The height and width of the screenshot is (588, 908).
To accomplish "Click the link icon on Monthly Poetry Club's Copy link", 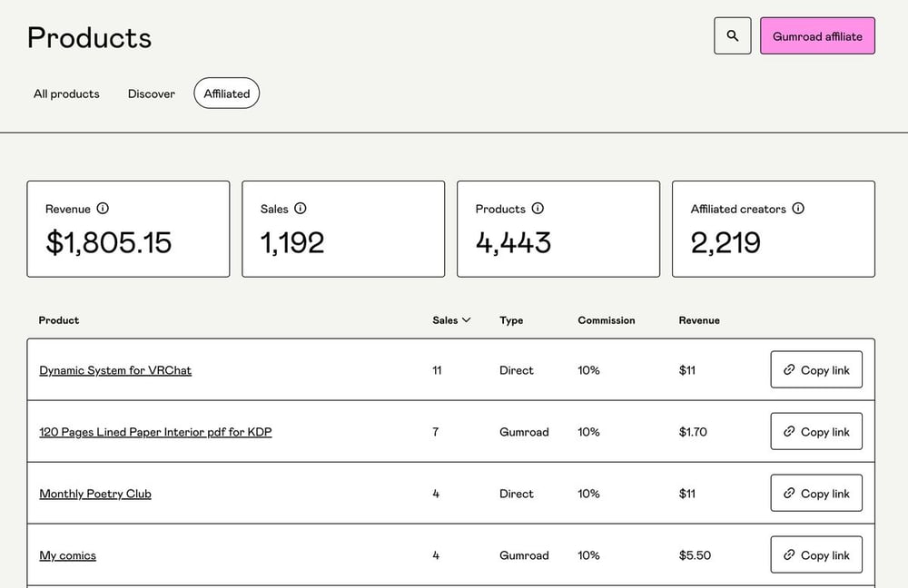I will click(791, 493).
